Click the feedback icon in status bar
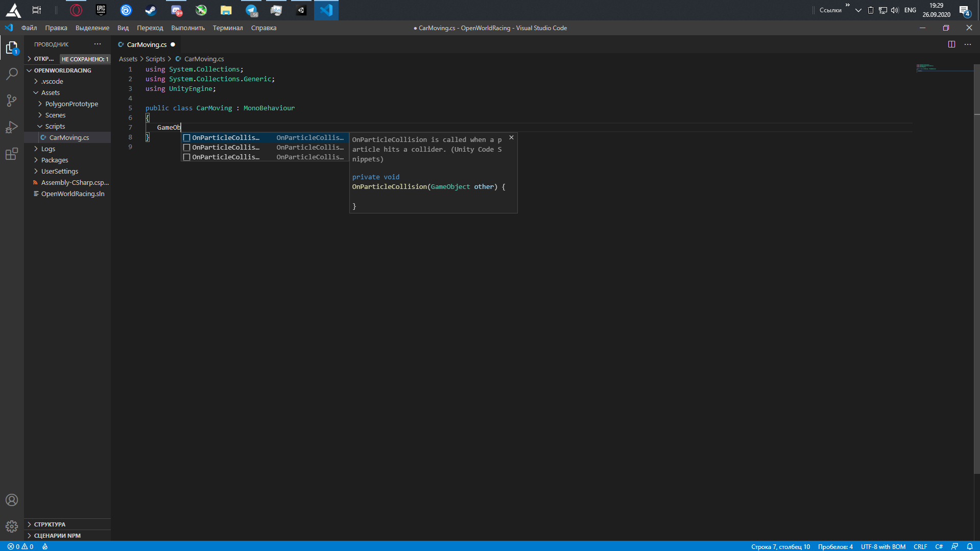The height and width of the screenshot is (551, 980). tap(954, 546)
